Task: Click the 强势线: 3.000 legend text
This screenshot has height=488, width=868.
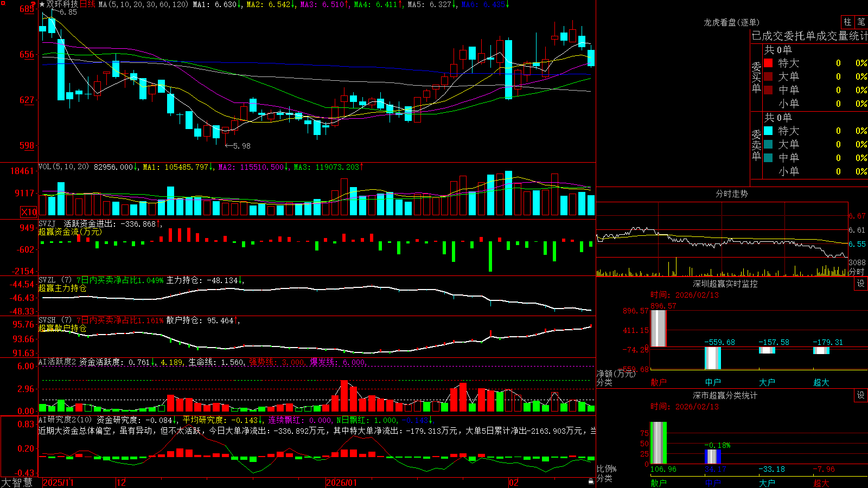Action: (277, 362)
